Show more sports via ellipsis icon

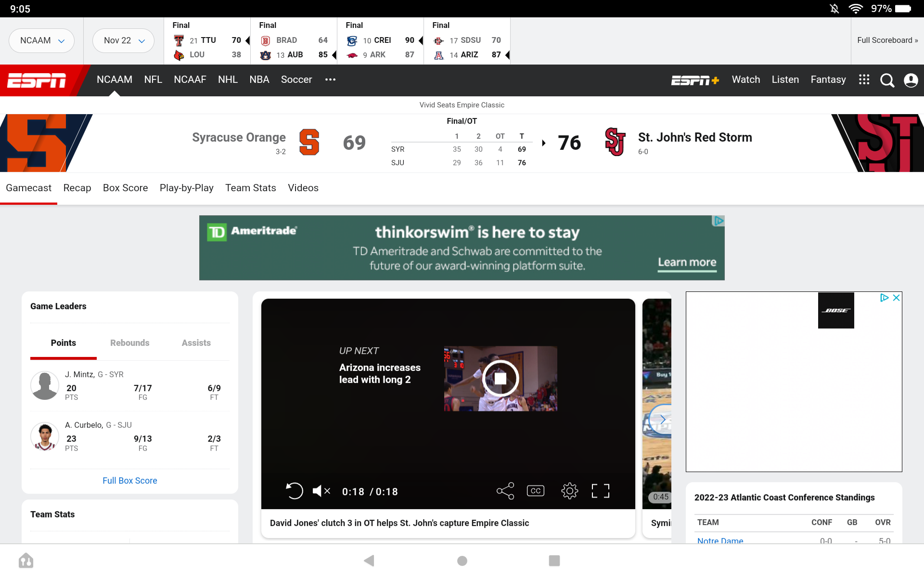(330, 79)
